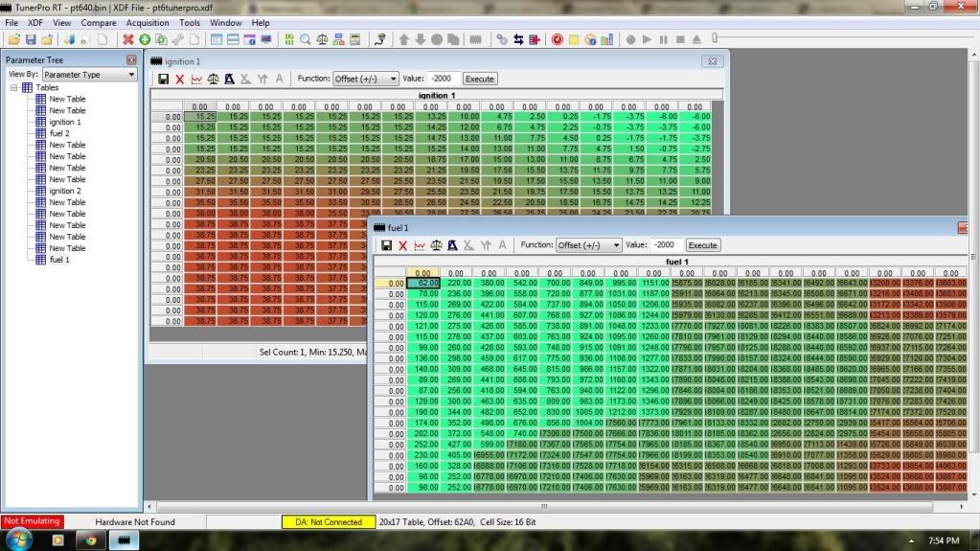Click the pause button in acquisition controls
Screen dimensions: 980x551
coord(664,39)
